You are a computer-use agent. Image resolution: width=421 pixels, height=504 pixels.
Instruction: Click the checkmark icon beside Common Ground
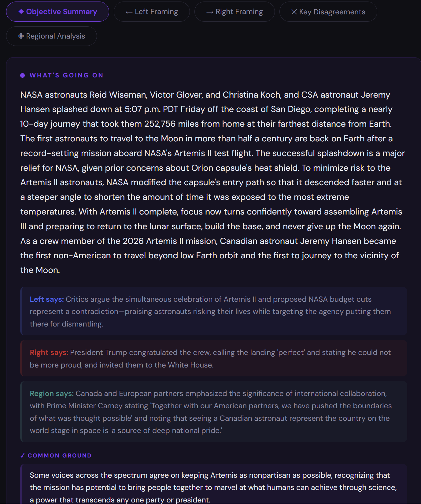click(22, 455)
